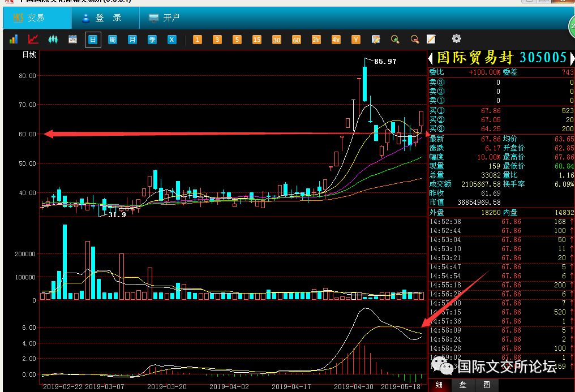Click the 最低价 60.84 value
The image size is (575, 392).
tap(564, 166)
